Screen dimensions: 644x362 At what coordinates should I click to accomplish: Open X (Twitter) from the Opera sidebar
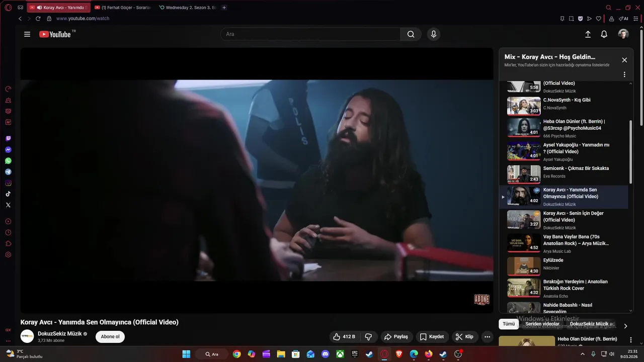pyautogui.click(x=8, y=205)
